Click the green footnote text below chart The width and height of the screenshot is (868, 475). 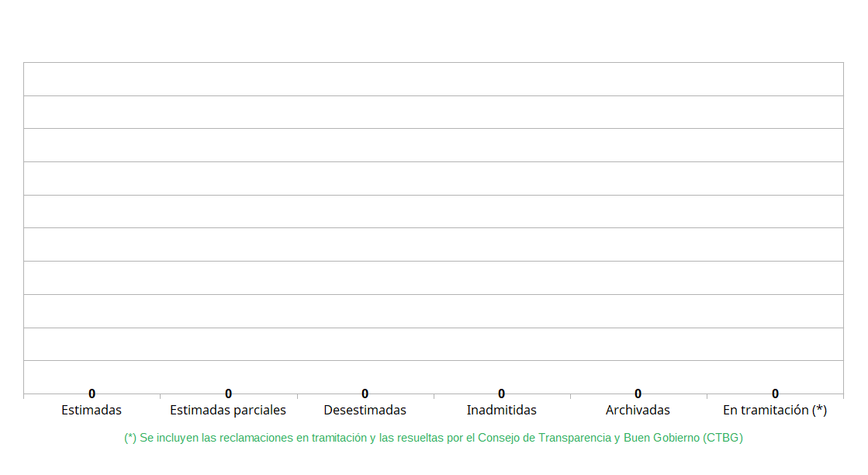(433, 438)
